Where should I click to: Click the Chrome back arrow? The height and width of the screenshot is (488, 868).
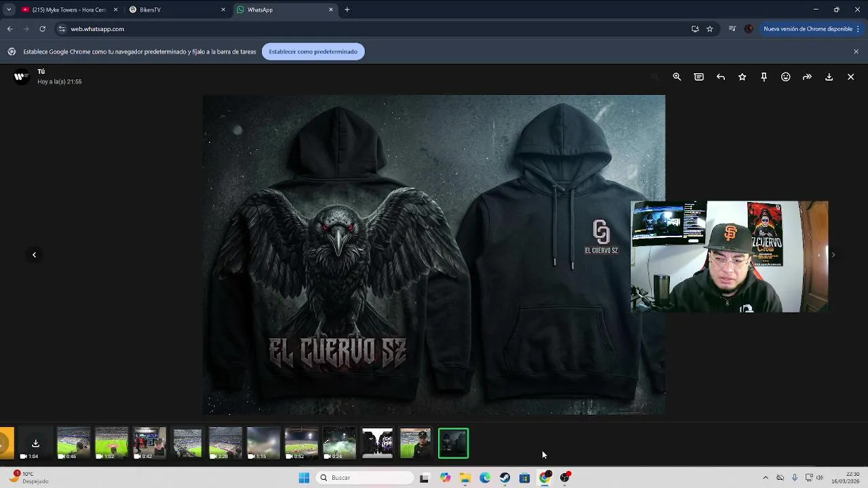[x=9, y=29]
